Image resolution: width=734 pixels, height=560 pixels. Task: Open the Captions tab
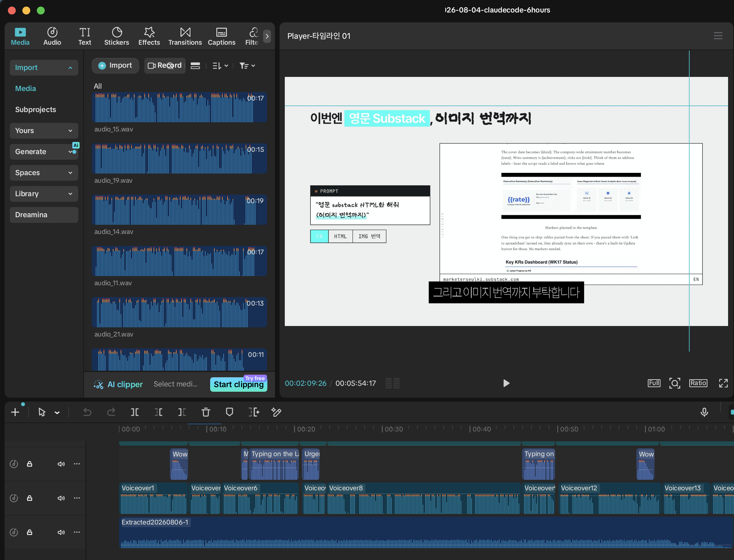222,36
